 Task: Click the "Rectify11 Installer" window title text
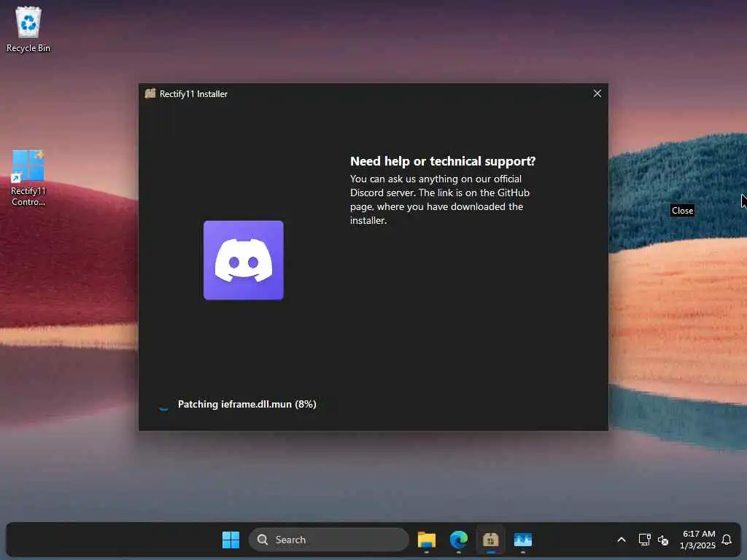tap(193, 94)
